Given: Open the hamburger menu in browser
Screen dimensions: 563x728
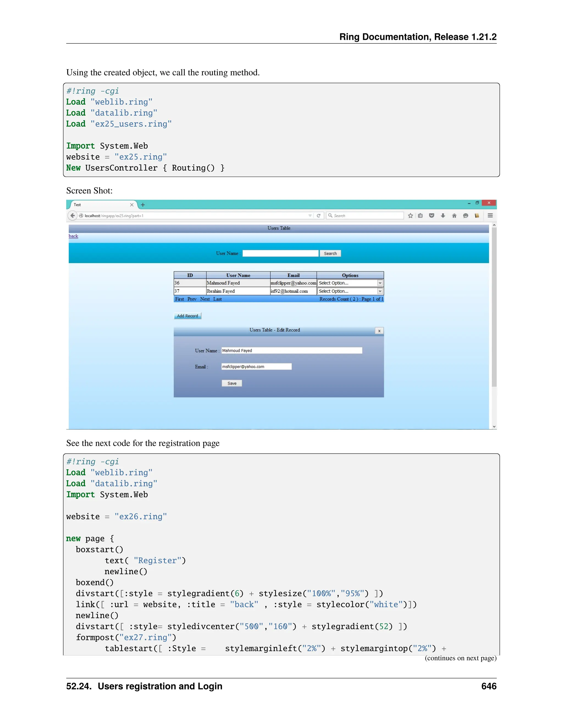Looking at the screenshot, I should (x=490, y=216).
